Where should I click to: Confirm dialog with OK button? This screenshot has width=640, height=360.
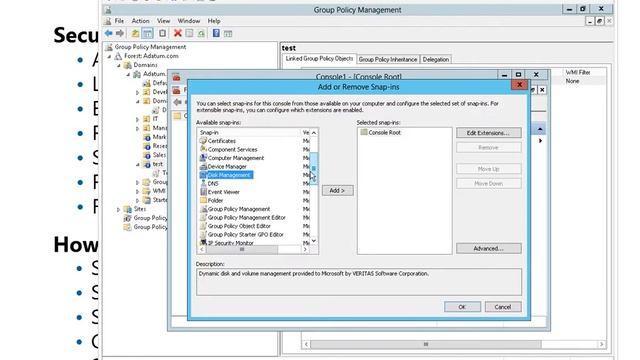462,307
